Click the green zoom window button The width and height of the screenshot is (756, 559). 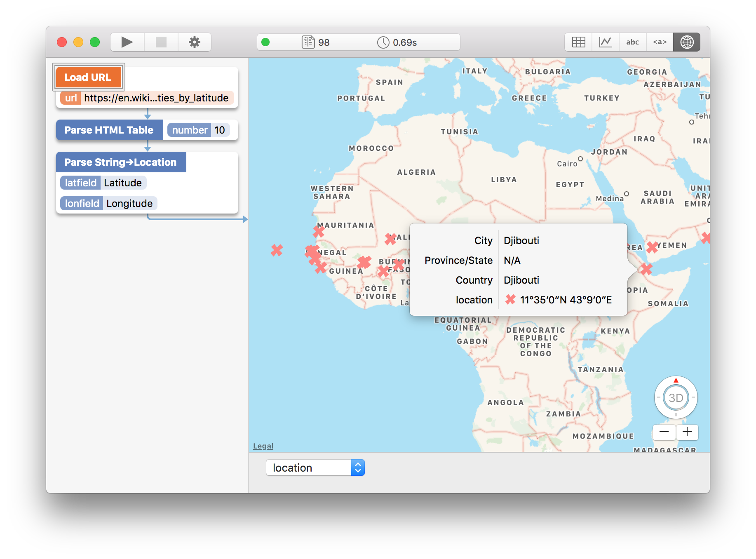95,42
